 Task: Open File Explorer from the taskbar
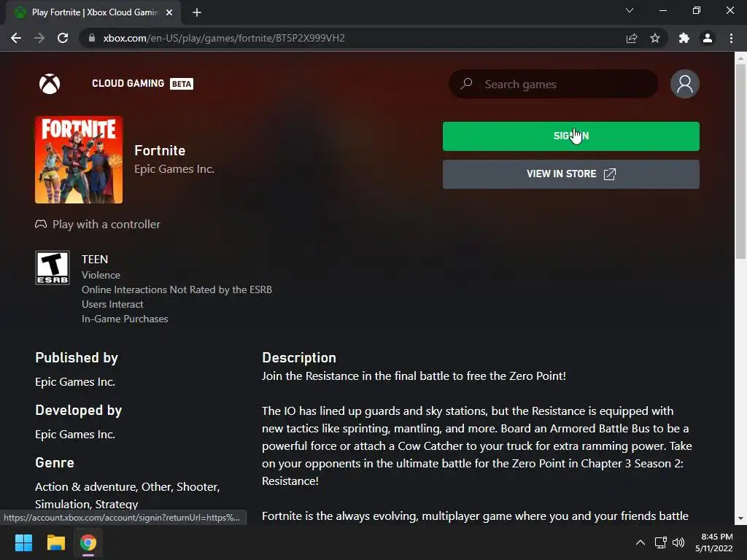(55, 542)
